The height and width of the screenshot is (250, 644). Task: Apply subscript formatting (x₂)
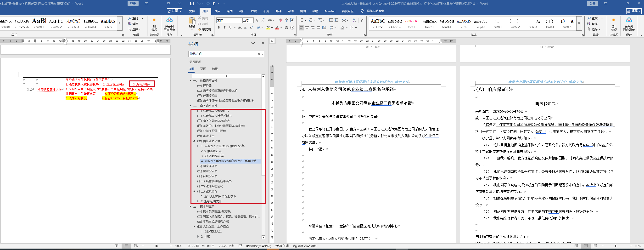pos(246,28)
